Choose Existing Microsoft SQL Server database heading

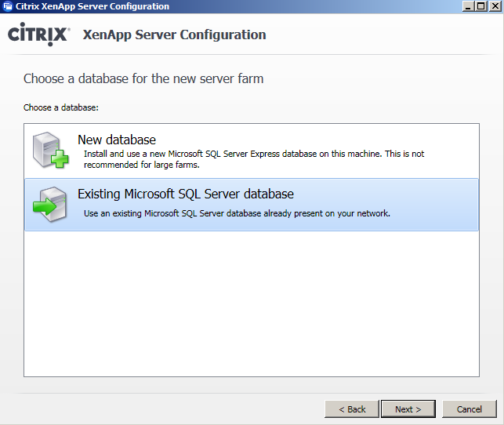pyautogui.click(x=186, y=194)
